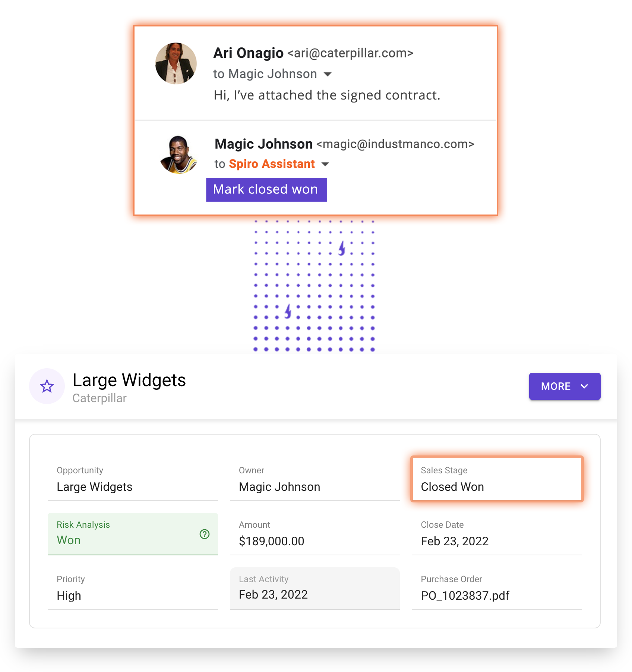The image size is (632, 672).
Task: Open the Spiro Assistant recipient link
Action: 272,164
